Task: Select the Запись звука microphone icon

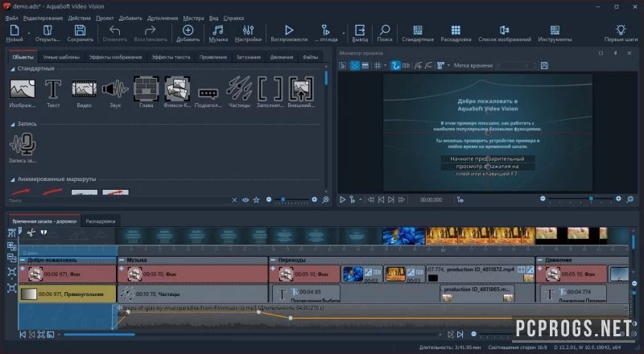Action: pos(23,147)
